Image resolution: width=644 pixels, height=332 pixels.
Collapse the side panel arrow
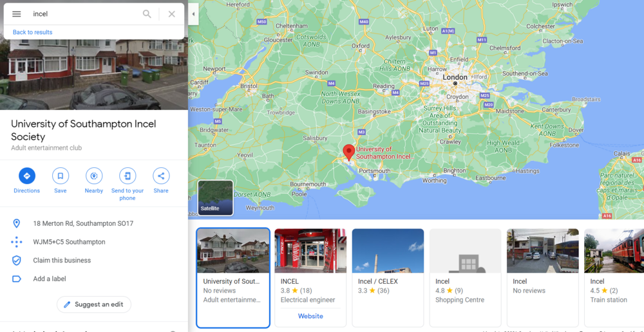coord(193,14)
